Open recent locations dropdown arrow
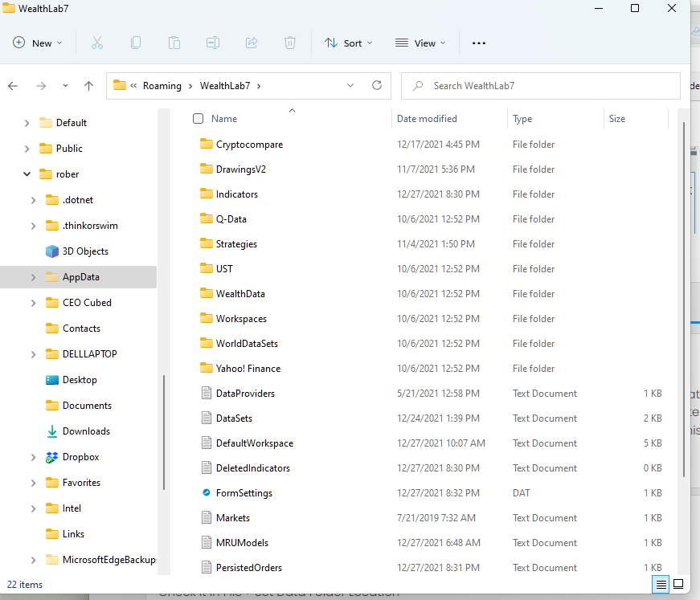The height and width of the screenshot is (600, 700). (x=65, y=86)
